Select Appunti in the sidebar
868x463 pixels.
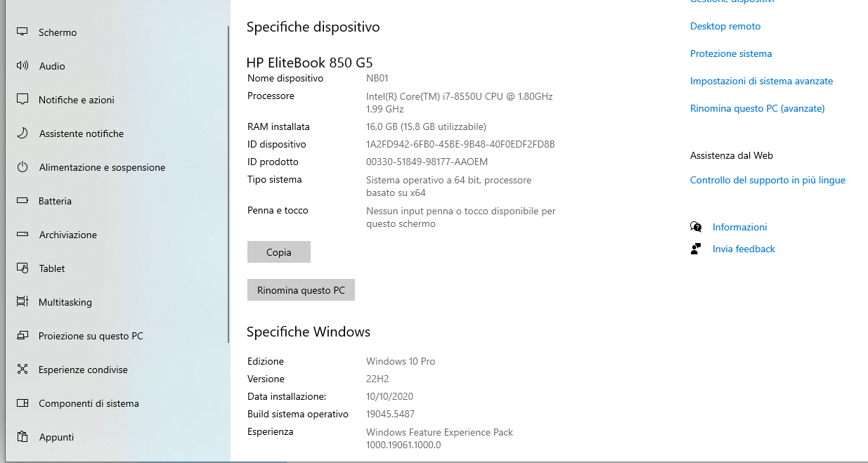click(56, 437)
